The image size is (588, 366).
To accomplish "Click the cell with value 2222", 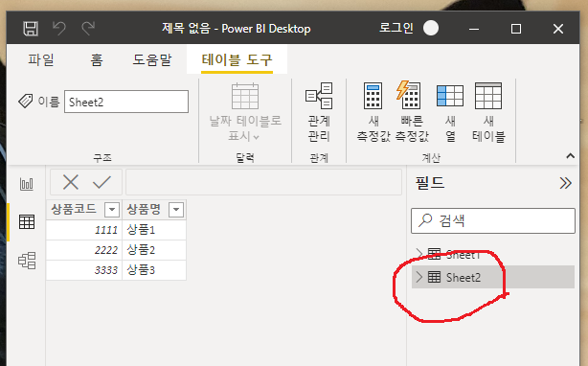I will (x=84, y=250).
